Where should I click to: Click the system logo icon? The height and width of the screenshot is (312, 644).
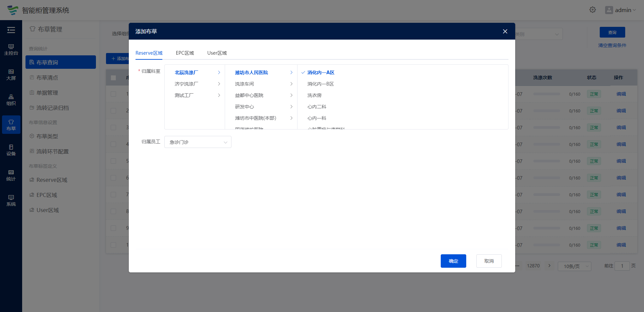[13, 10]
